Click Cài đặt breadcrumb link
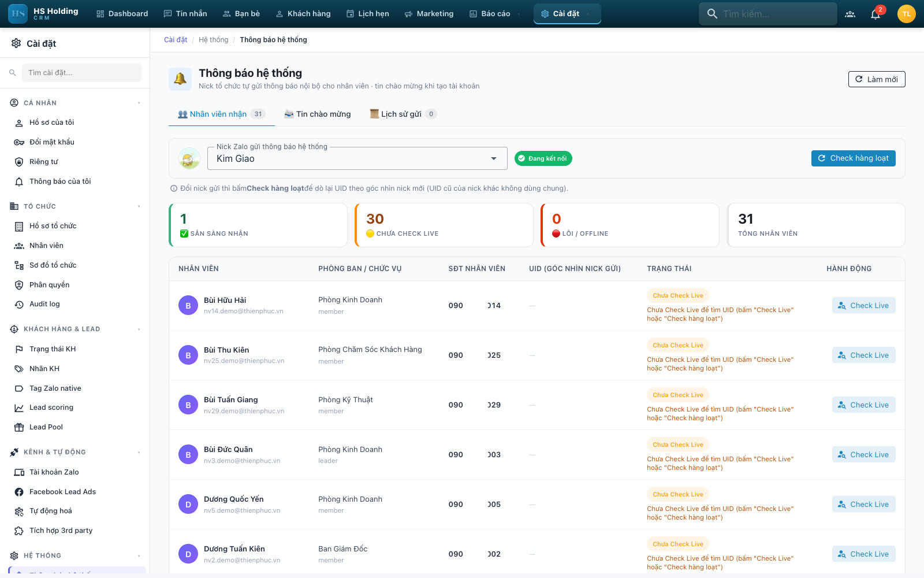924x578 pixels. (x=176, y=40)
